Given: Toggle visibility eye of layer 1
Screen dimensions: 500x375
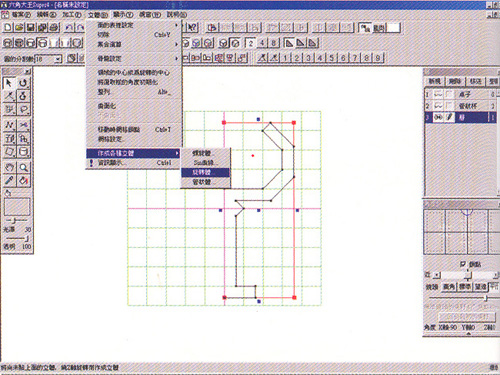Looking at the screenshot, I should (x=438, y=95).
